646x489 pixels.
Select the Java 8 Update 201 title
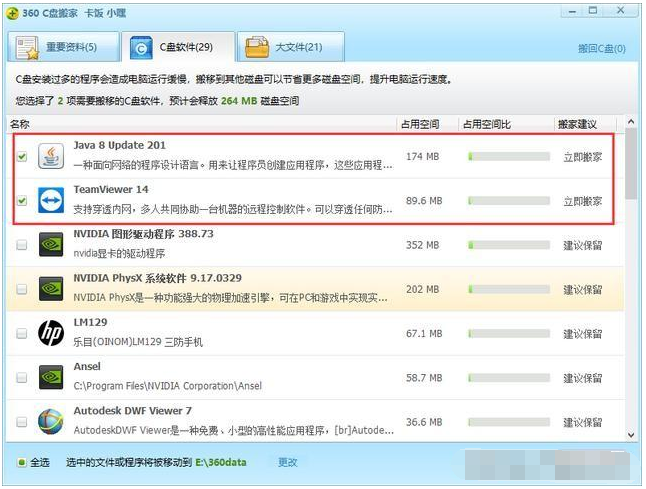[119, 145]
